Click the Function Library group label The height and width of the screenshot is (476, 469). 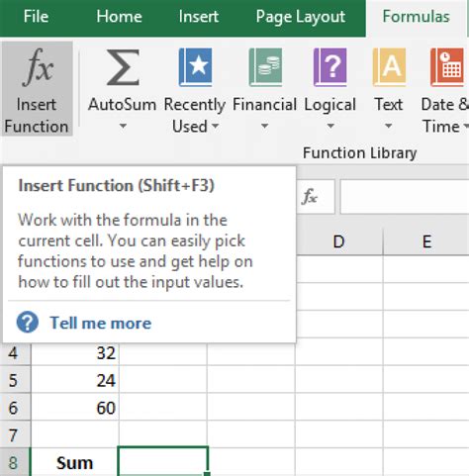click(x=360, y=153)
